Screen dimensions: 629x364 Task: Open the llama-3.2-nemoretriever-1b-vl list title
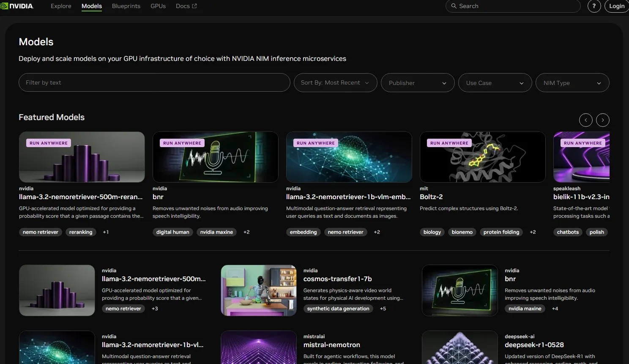[x=153, y=345]
